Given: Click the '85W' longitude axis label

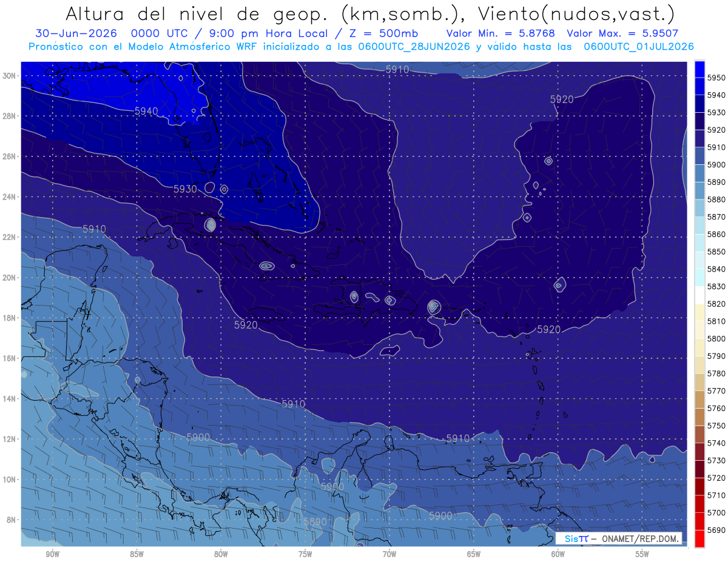Looking at the screenshot, I should pyautogui.click(x=136, y=554).
